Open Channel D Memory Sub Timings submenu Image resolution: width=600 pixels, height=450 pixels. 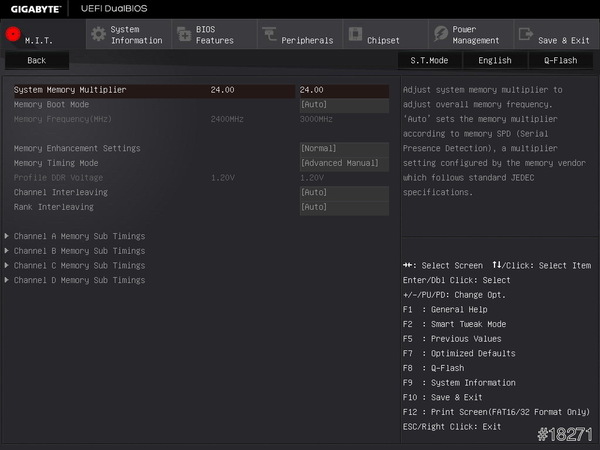[x=79, y=280]
